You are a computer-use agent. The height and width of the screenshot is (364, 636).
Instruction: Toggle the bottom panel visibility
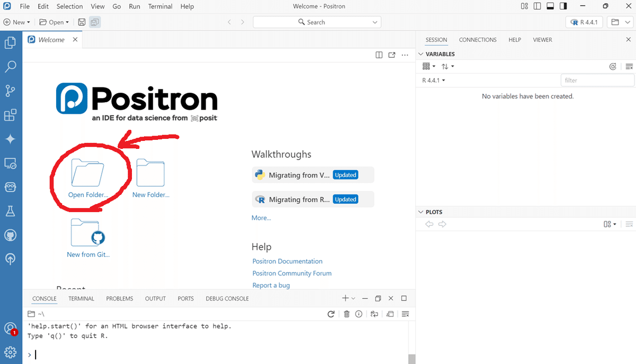tap(550, 6)
